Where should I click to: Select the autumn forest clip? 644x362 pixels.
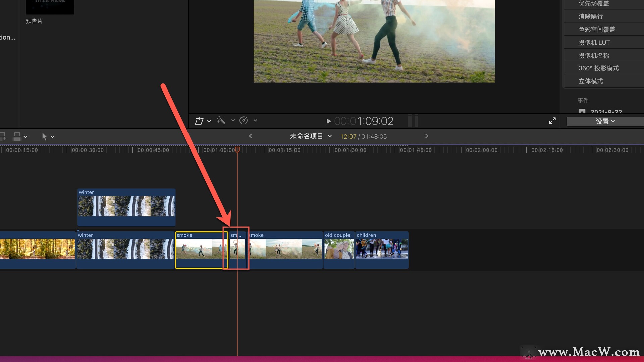38,250
